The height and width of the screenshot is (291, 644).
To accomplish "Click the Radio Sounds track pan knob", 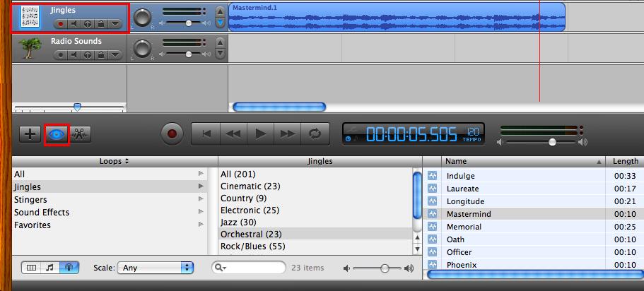I will click(x=143, y=49).
